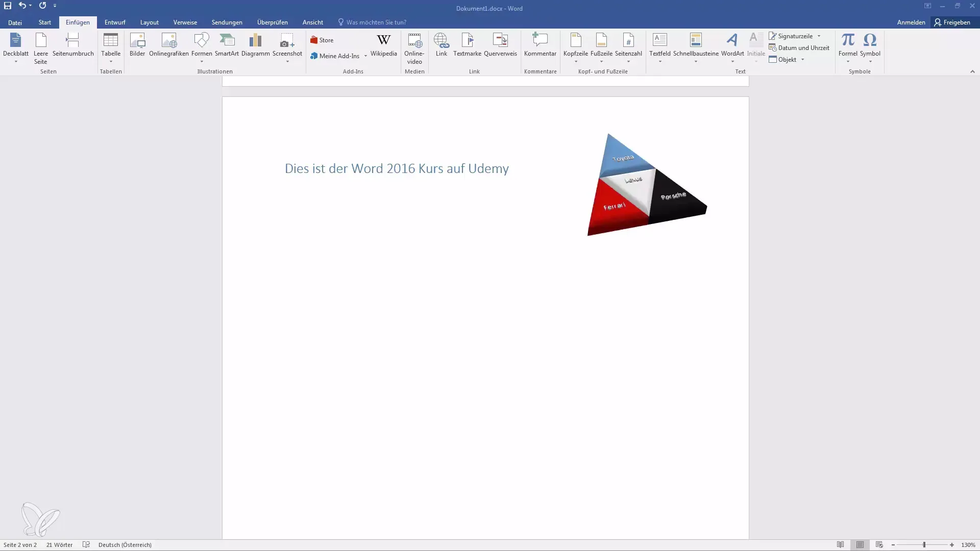Expand the Objekt dropdown arrow
The height and width of the screenshot is (551, 980).
(802, 60)
